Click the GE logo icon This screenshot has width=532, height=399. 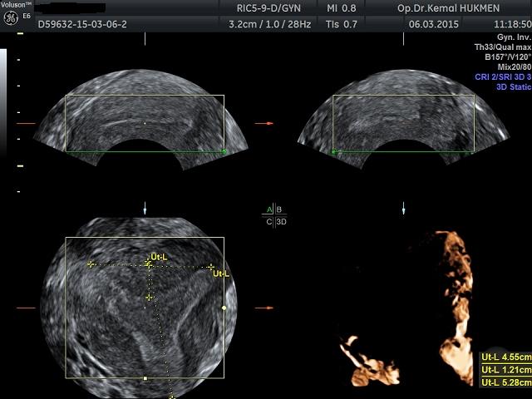click(x=11, y=18)
